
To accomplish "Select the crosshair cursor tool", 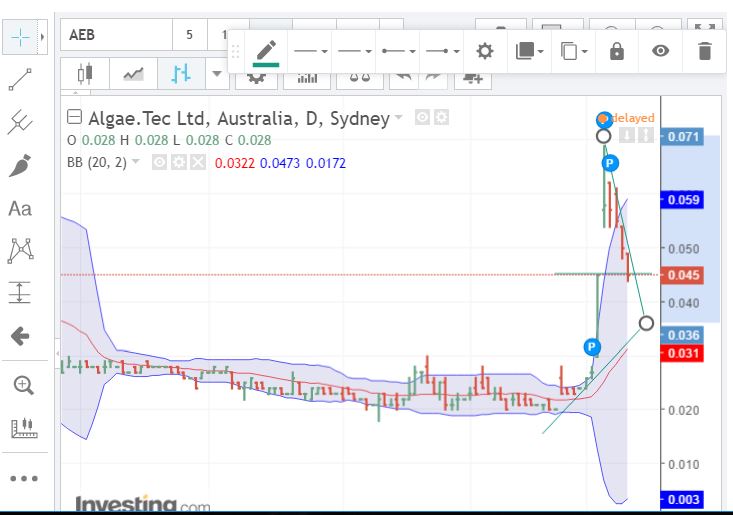I will click(21, 37).
